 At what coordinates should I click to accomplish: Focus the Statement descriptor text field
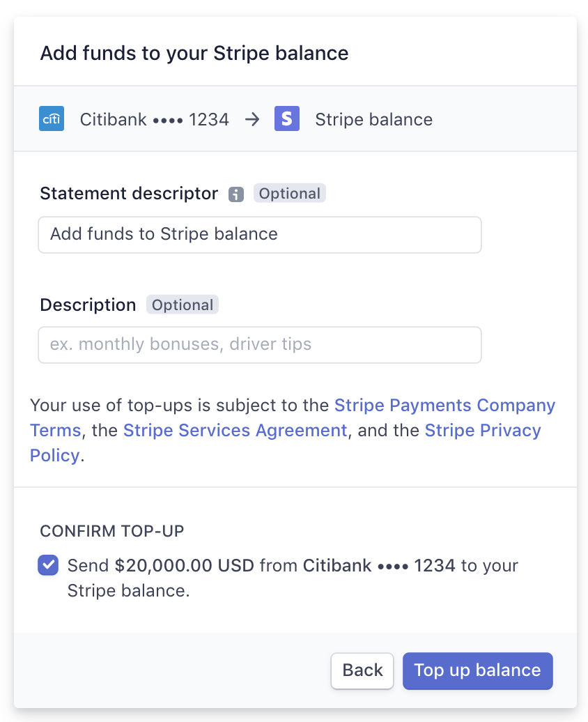(260, 235)
